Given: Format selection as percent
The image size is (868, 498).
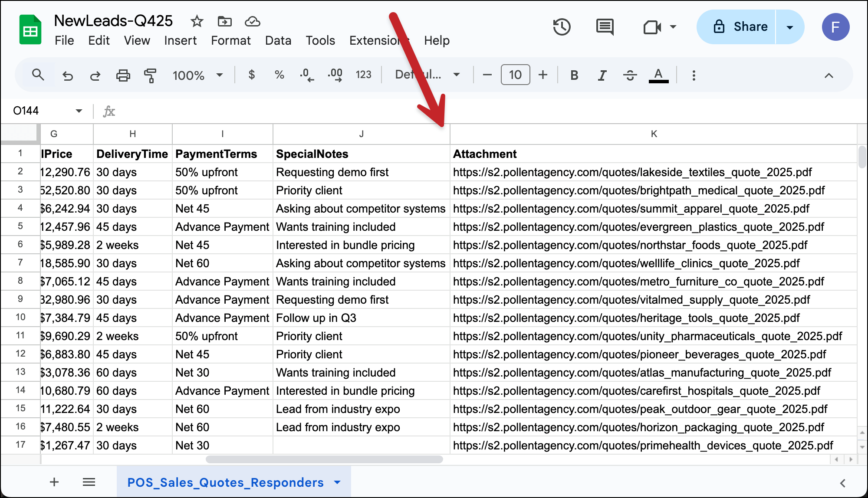Looking at the screenshot, I should (279, 75).
